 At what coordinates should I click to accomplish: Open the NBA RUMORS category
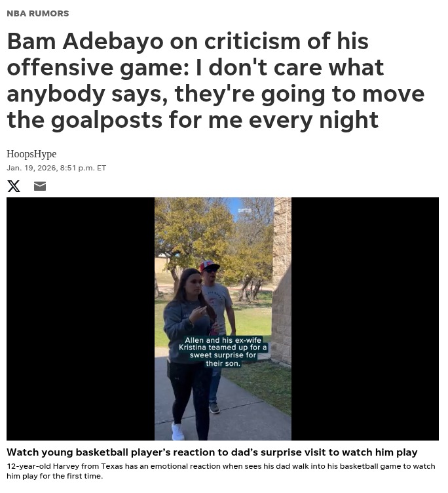38,14
